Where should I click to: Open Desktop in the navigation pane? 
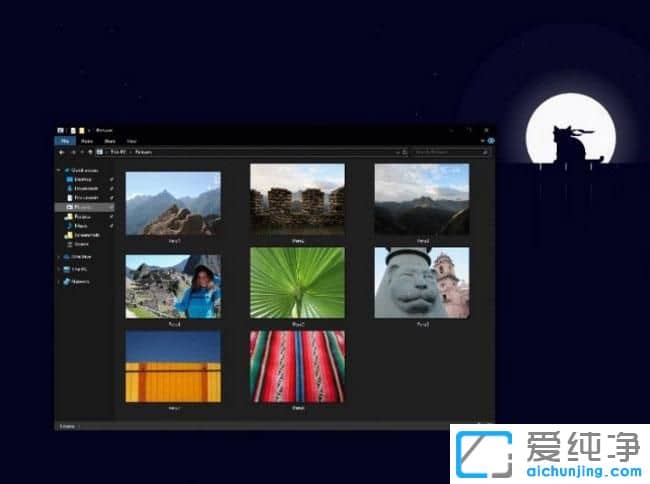click(x=83, y=179)
